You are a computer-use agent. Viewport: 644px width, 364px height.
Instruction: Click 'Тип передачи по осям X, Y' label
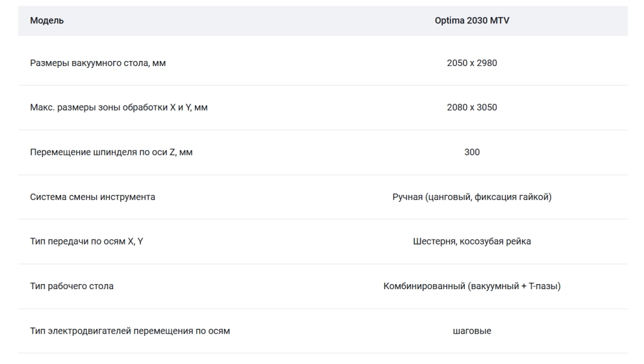pyautogui.click(x=86, y=241)
